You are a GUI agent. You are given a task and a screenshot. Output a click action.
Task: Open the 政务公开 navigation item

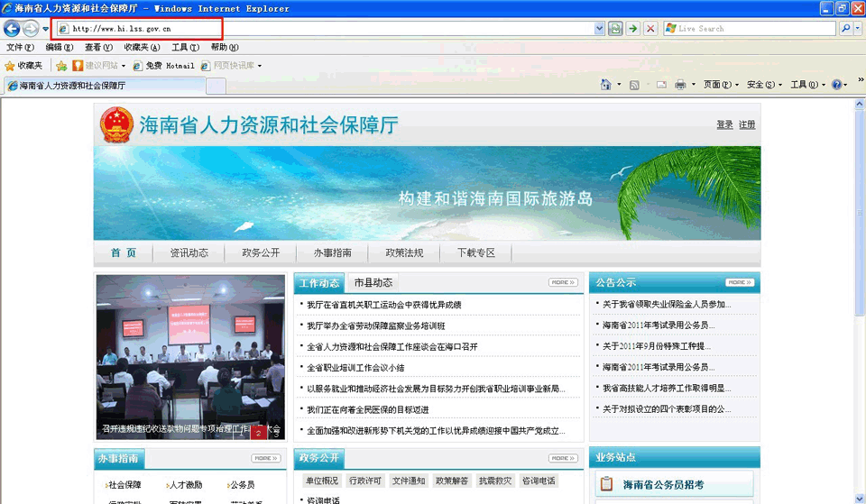coord(261,252)
